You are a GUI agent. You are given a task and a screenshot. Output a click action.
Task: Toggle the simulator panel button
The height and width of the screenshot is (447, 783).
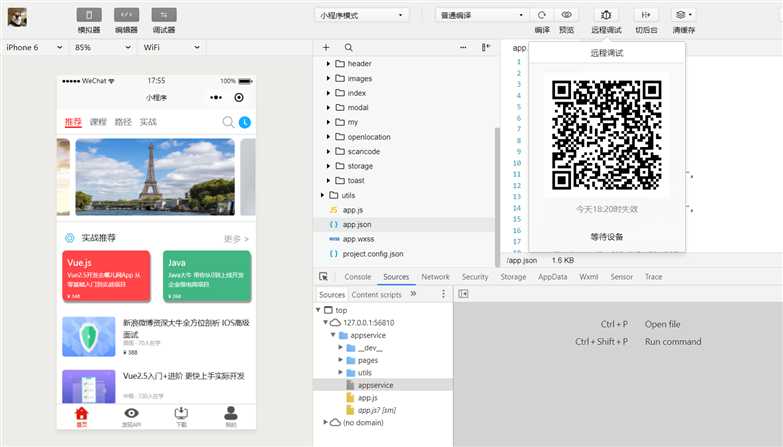pyautogui.click(x=89, y=15)
